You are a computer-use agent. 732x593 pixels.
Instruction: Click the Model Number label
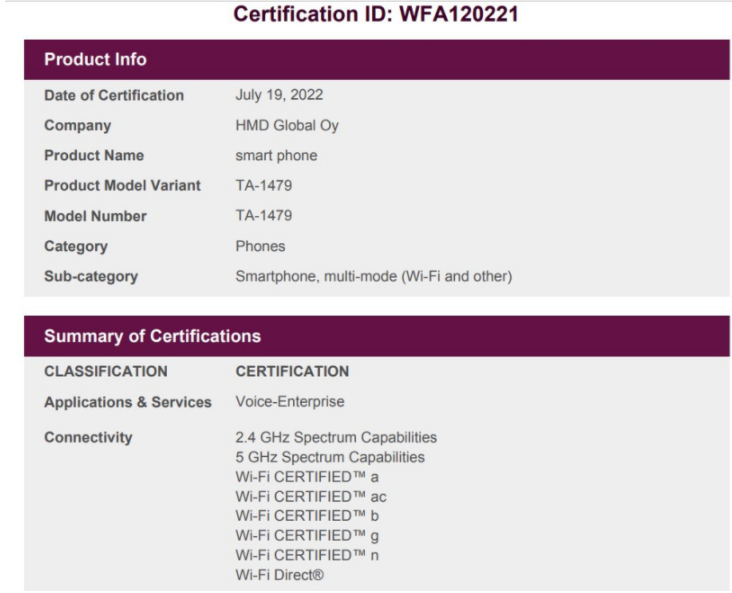point(95,216)
